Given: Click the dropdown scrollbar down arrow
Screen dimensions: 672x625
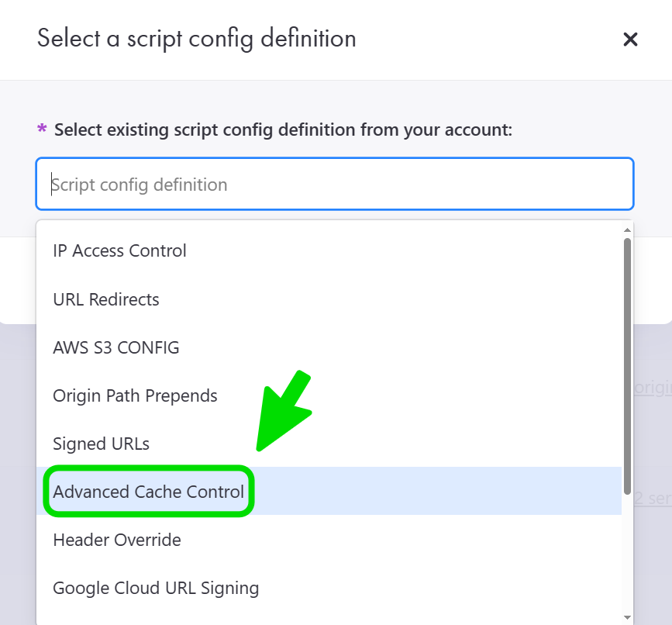Looking at the screenshot, I should (x=627, y=617).
